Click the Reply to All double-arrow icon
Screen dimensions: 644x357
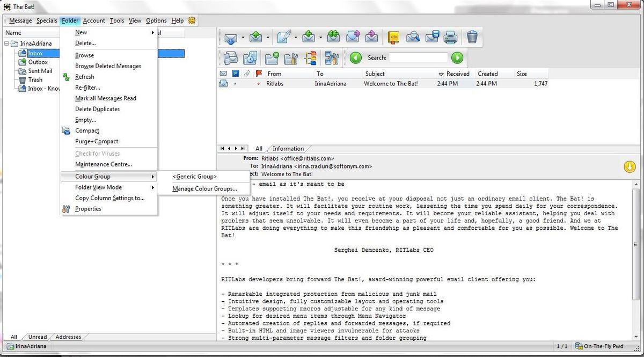coord(333,37)
